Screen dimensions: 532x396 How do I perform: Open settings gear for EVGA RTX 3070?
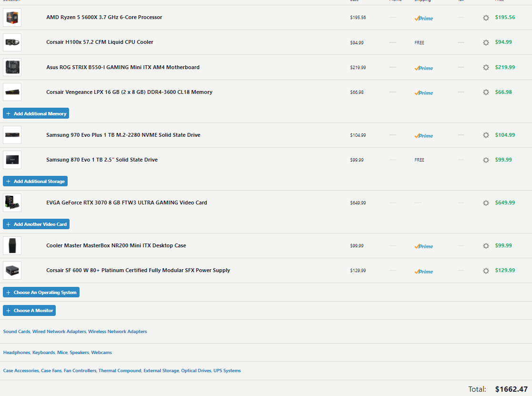(x=486, y=203)
